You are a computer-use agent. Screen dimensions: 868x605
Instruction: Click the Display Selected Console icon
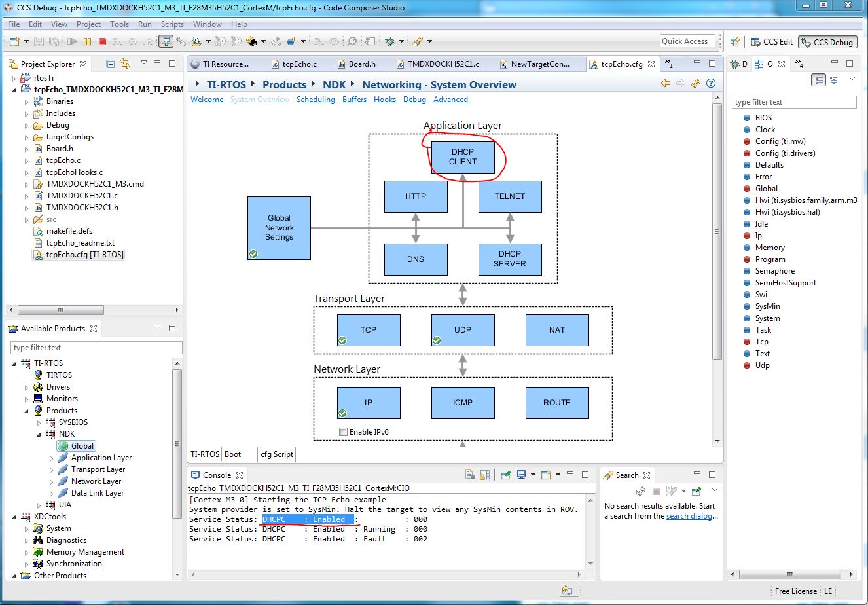pos(522,475)
